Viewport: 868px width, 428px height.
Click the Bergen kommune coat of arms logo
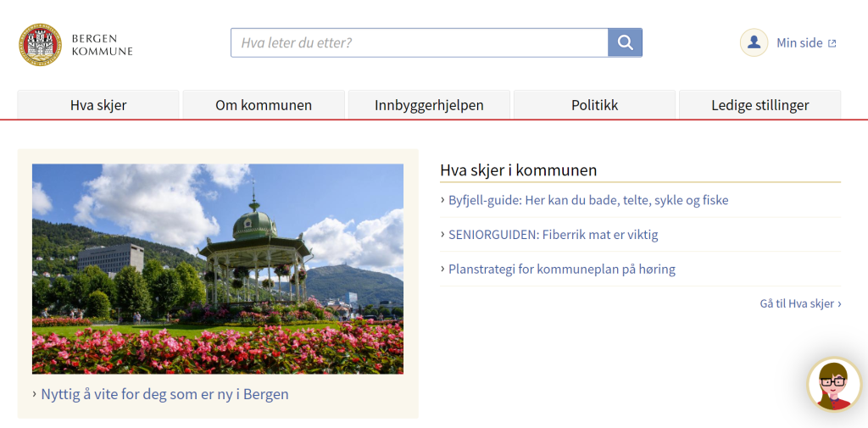pyautogui.click(x=40, y=44)
